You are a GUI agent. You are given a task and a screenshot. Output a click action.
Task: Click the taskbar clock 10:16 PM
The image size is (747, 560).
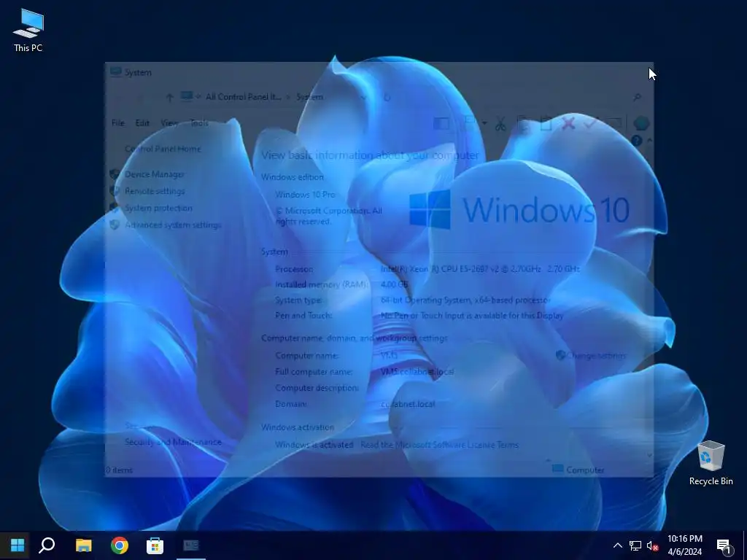pyautogui.click(x=684, y=539)
